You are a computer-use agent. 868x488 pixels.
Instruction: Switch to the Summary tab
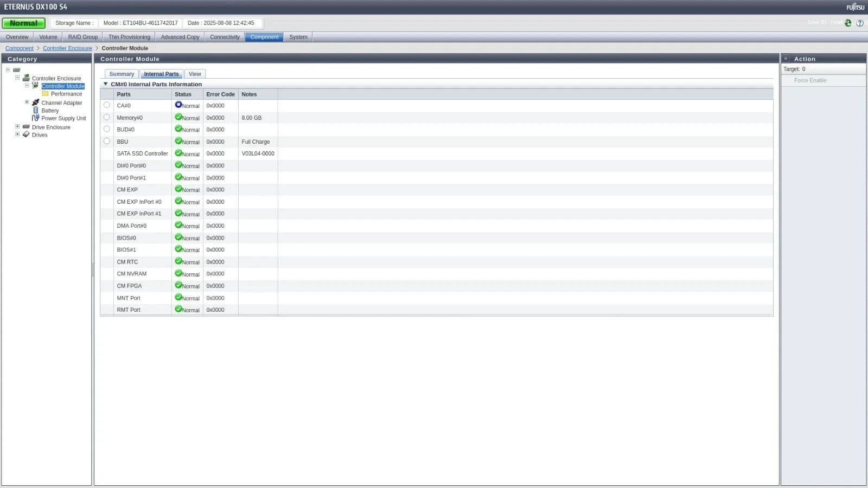[122, 74]
